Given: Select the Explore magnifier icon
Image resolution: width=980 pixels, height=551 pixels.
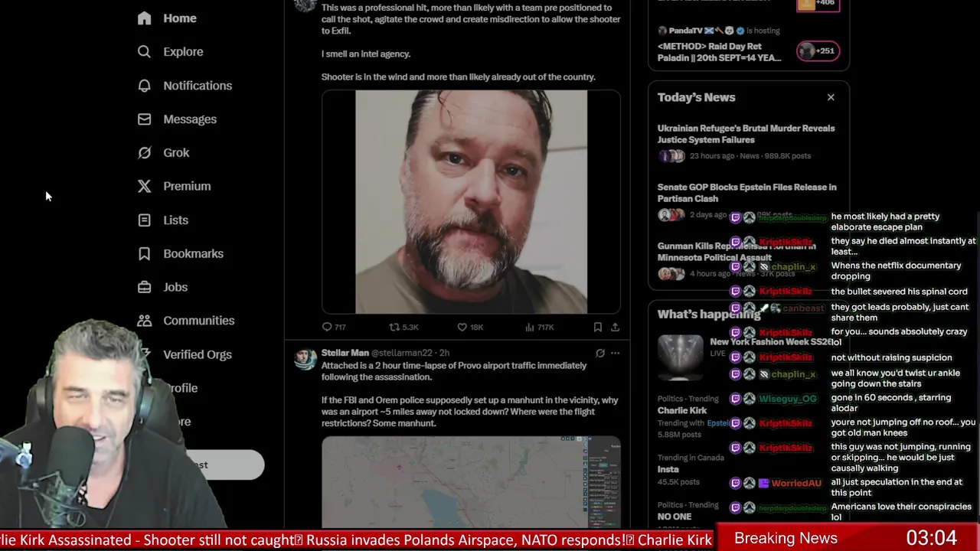Looking at the screenshot, I should [144, 52].
